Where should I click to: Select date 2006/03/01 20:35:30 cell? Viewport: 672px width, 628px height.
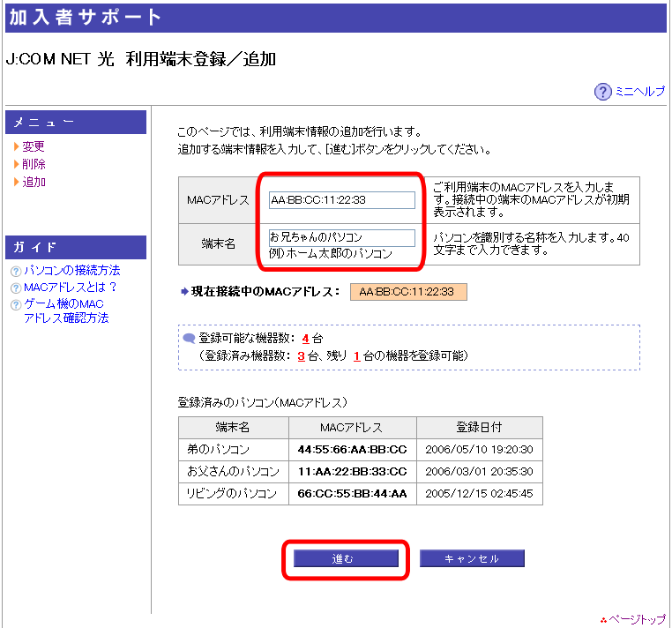click(x=480, y=472)
